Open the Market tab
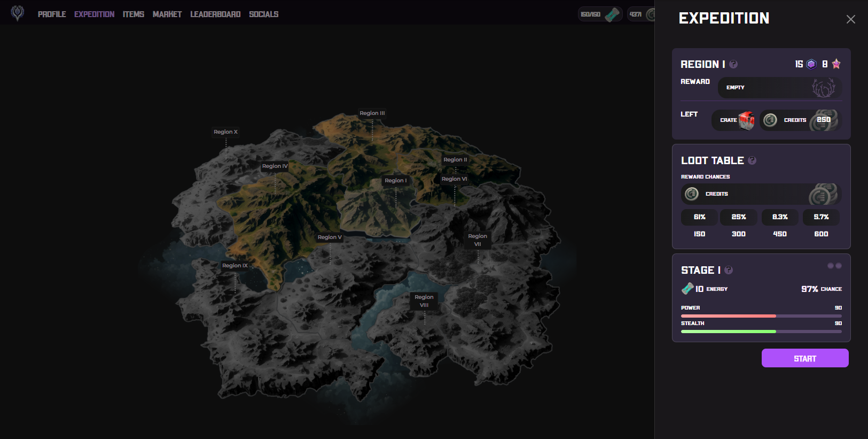Viewport: 868px width, 439px height. (167, 14)
